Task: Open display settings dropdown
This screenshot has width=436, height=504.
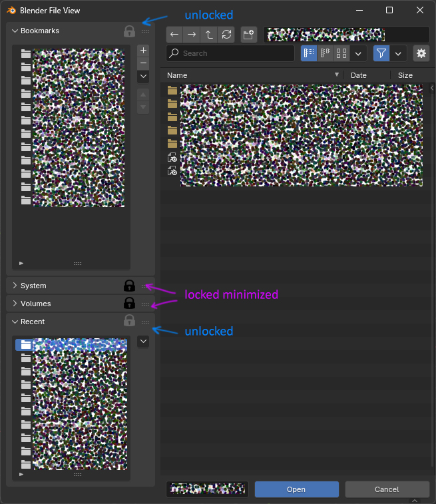Action: click(358, 53)
